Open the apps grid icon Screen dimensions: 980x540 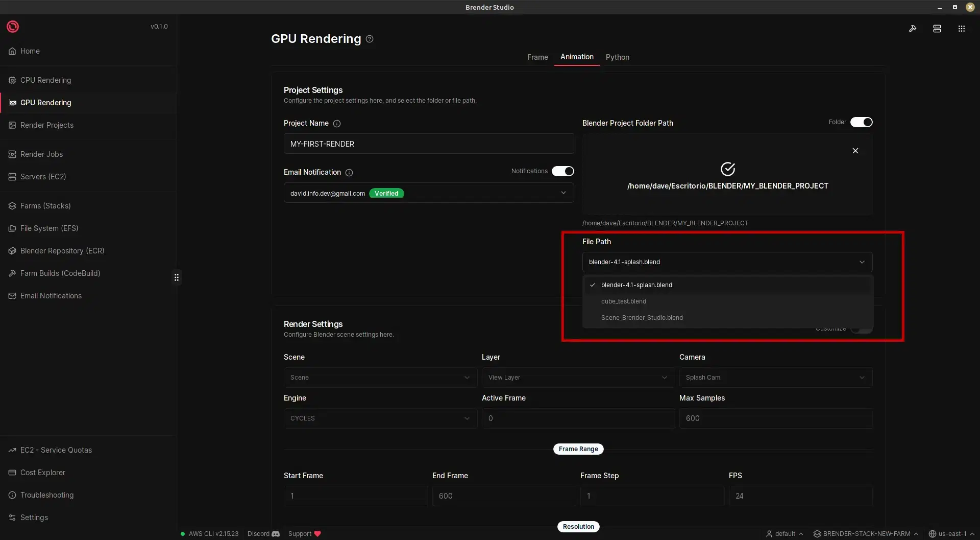961,29
